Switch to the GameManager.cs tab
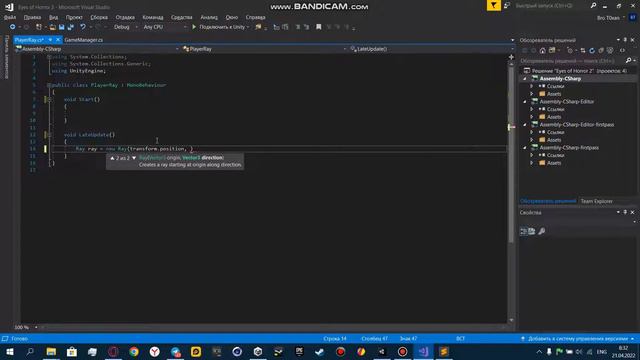The height and width of the screenshot is (360, 640). coord(84,40)
